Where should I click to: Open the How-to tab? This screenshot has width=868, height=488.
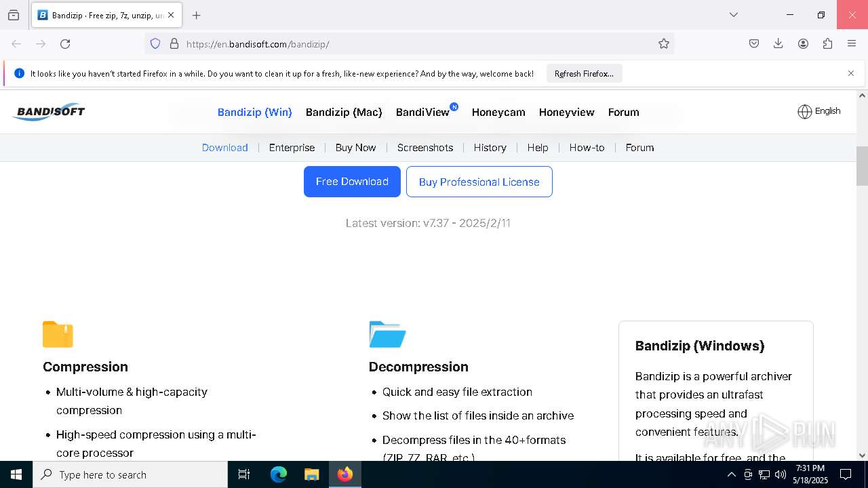(587, 148)
